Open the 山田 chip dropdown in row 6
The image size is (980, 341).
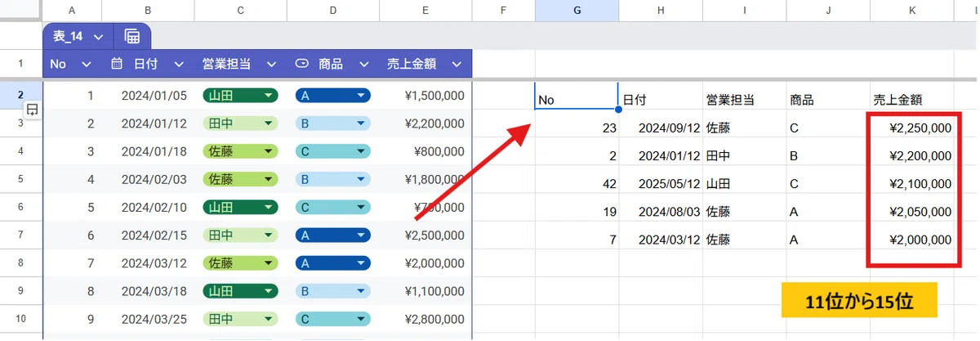(x=268, y=207)
